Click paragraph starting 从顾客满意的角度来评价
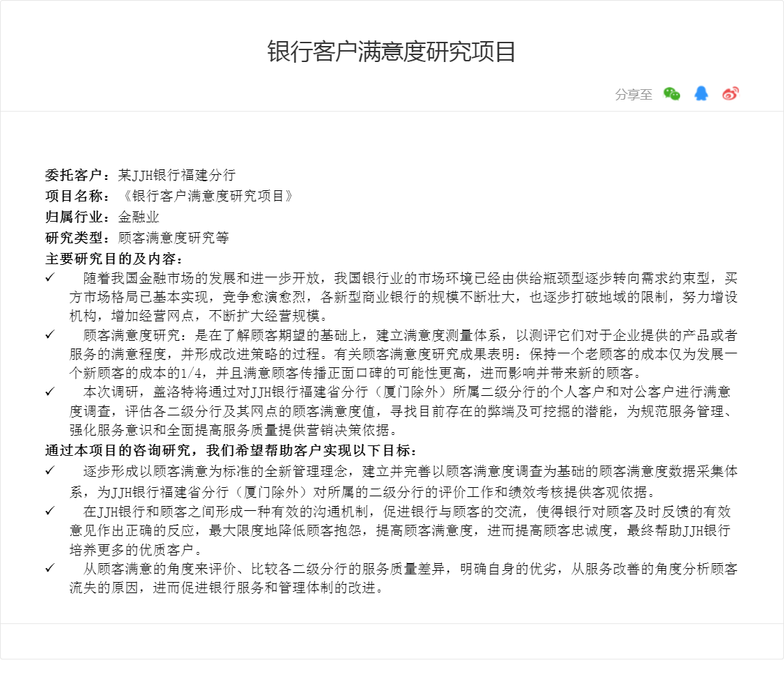Viewport: 784px width, 697px height. click(x=403, y=578)
